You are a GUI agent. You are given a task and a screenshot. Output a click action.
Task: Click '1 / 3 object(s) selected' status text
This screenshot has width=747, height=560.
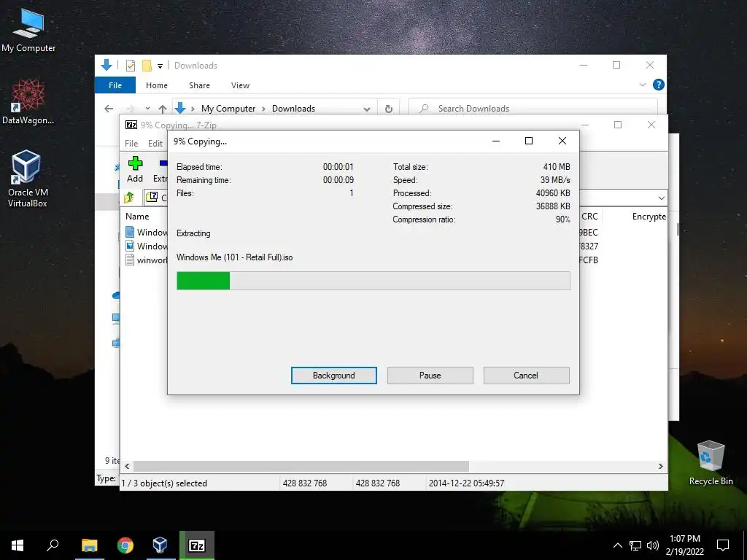tap(164, 483)
